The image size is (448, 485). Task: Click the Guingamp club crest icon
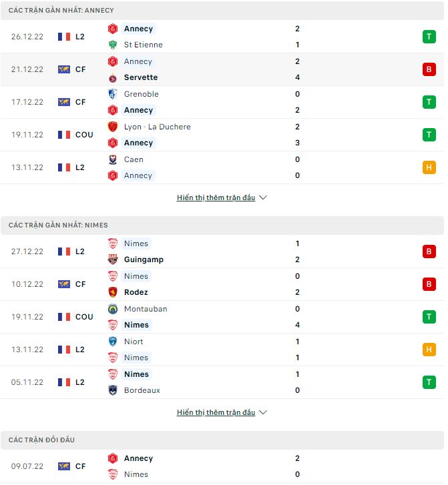pyautogui.click(x=113, y=260)
